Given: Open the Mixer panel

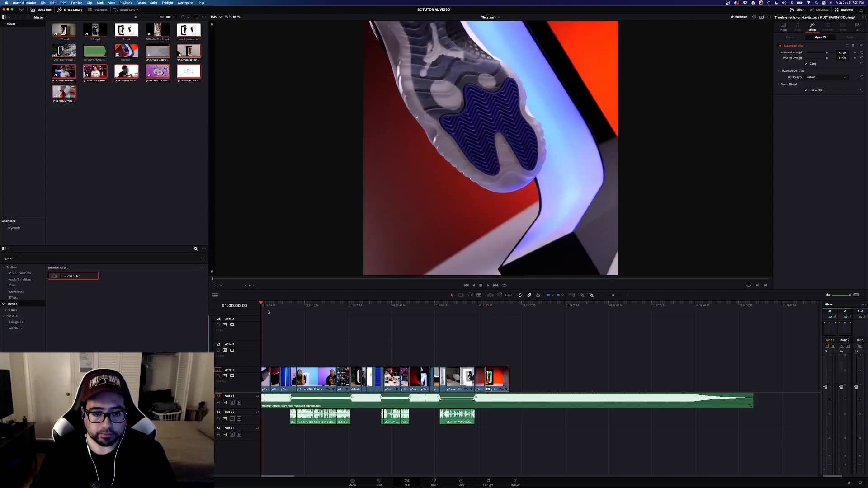Looking at the screenshot, I should coord(797,9).
